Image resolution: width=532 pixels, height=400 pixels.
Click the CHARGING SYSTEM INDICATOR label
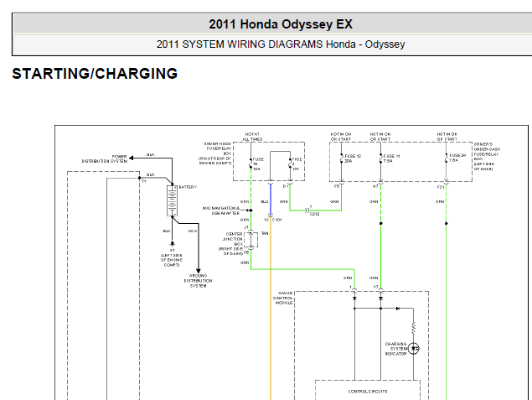click(x=395, y=349)
